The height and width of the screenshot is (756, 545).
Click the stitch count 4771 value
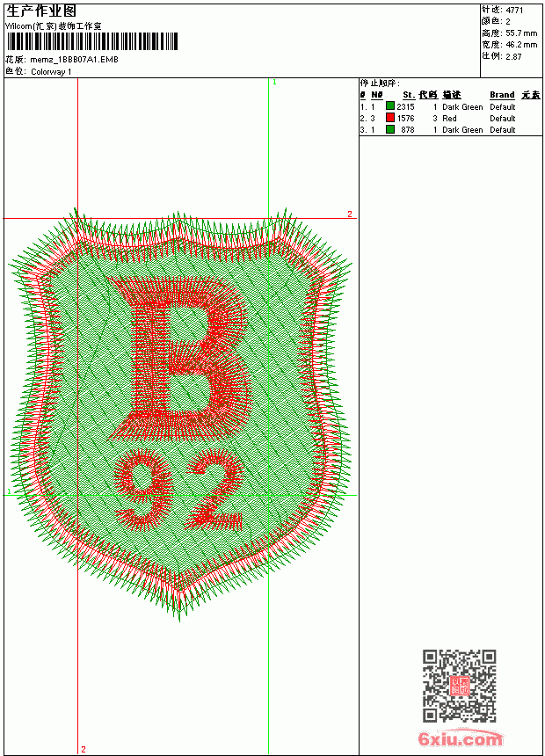pyautogui.click(x=514, y=11)
